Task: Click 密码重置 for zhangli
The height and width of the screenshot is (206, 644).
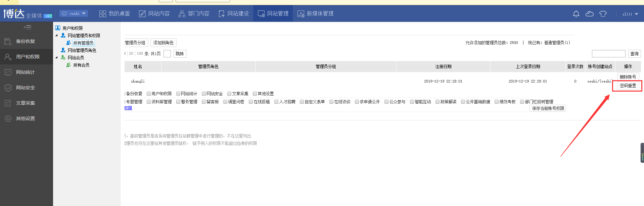Action: 628,86
